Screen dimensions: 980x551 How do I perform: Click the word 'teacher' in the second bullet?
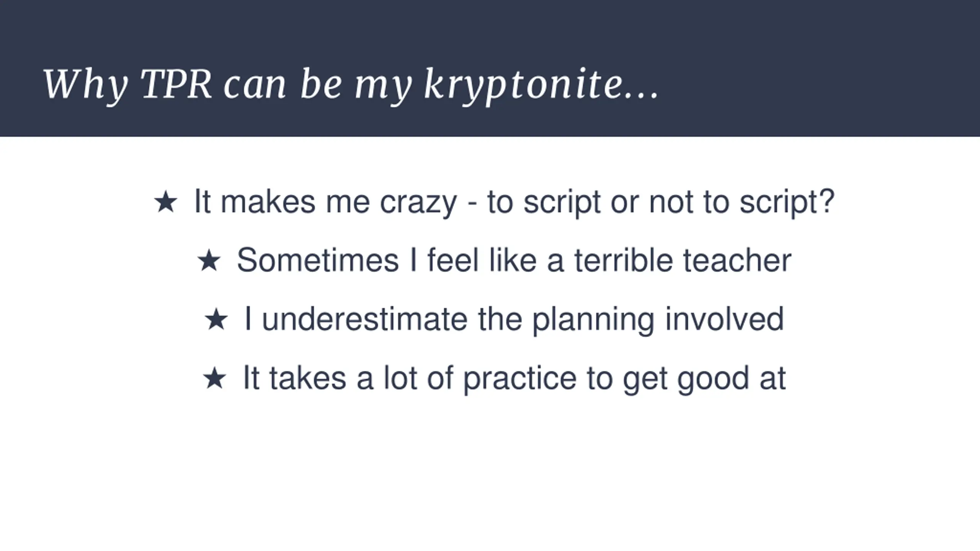tap(737, 261)
